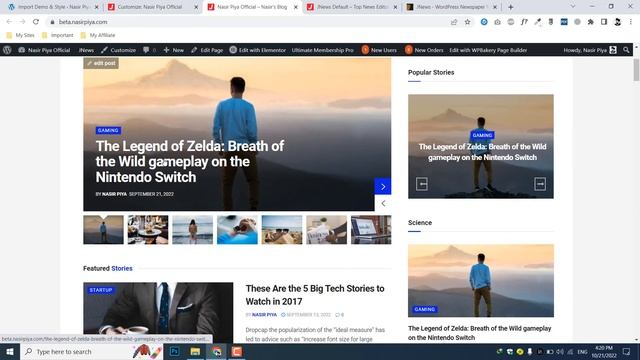The height and width of the screenshot is (360, 640).
Task: Select third slider thumbnail of woman at beach
Action: 192,230
